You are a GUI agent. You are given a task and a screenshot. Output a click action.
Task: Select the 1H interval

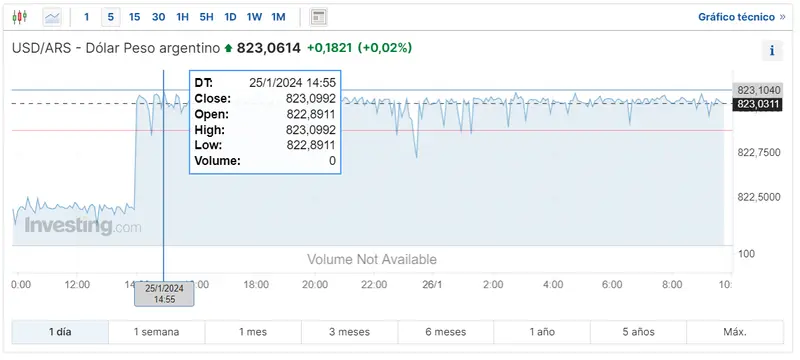182,17
